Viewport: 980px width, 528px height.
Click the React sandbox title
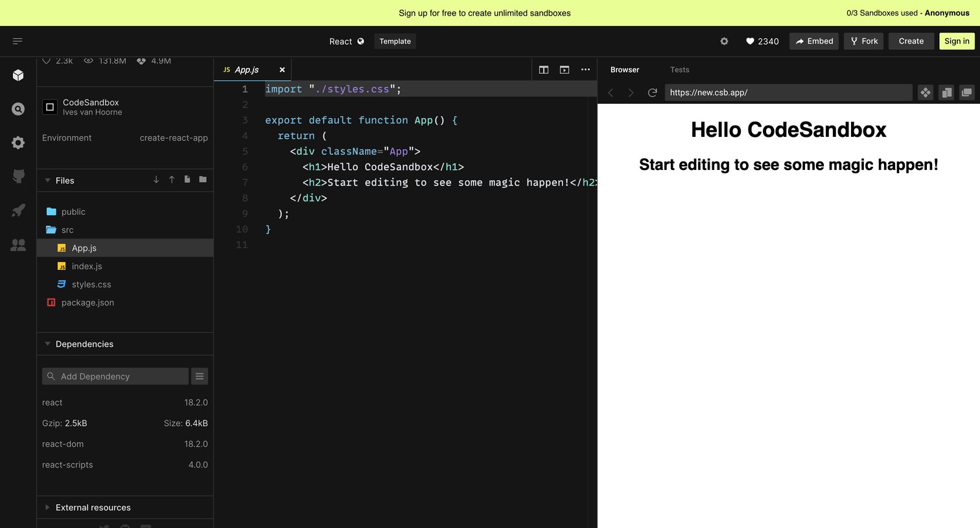pos(340,41)
